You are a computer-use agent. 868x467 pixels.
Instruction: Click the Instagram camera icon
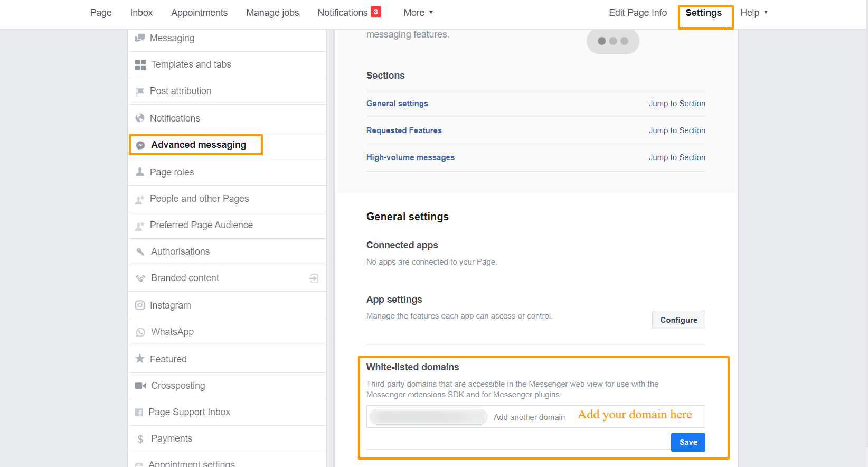point(140,305)
